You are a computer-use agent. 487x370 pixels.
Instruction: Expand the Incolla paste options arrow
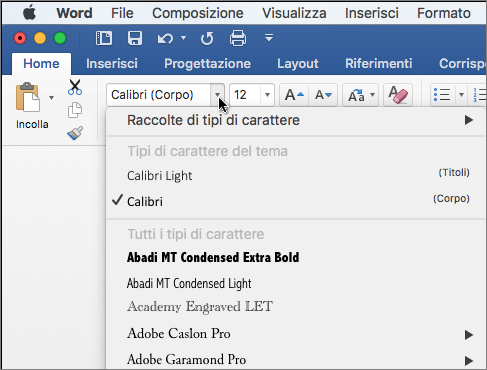pos(51,98)
